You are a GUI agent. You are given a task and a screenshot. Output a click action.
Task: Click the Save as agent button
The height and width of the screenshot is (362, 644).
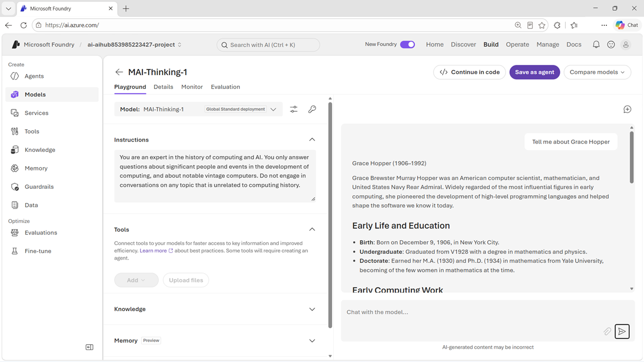tap(535, 72)
